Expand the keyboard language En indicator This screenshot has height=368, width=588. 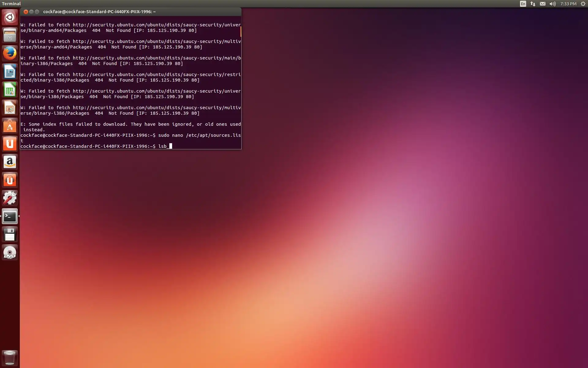click(x=523, y=4)
